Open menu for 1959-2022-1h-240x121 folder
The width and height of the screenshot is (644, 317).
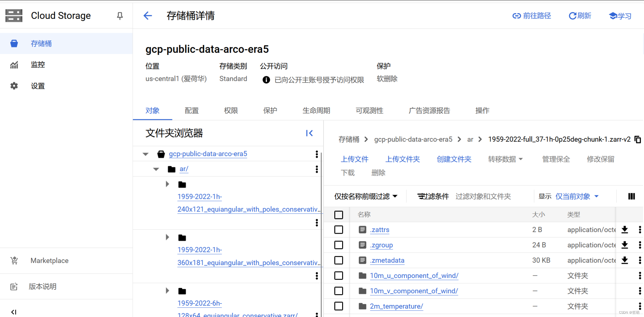(317, 223)
